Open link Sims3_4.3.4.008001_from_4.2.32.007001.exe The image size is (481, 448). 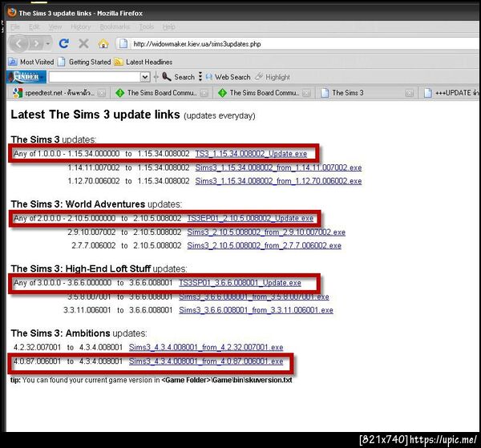coord(206,348)
